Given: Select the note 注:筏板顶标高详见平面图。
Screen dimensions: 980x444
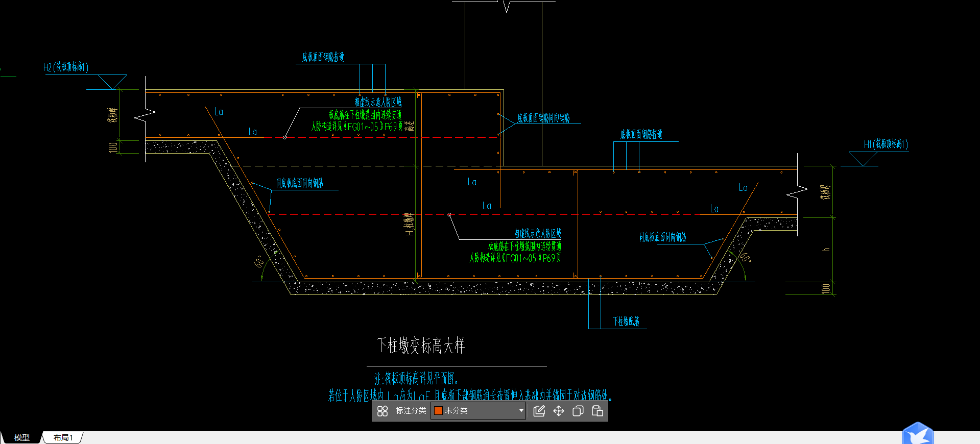Looking at the screenshot, I should [x=417, y=379].
